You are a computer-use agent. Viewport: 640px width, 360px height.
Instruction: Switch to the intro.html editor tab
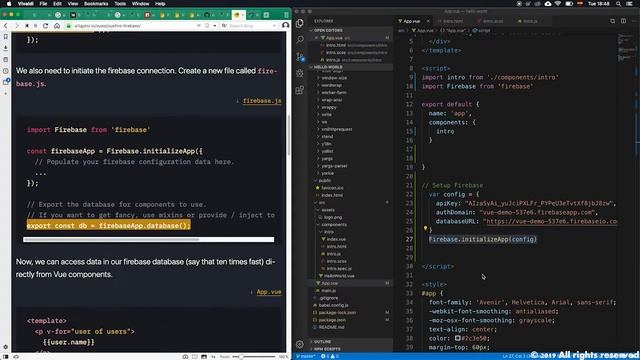(x=453, y=21)
